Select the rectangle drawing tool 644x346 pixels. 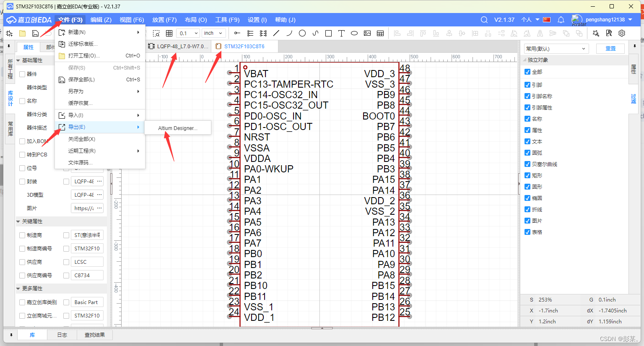[328, 33]
